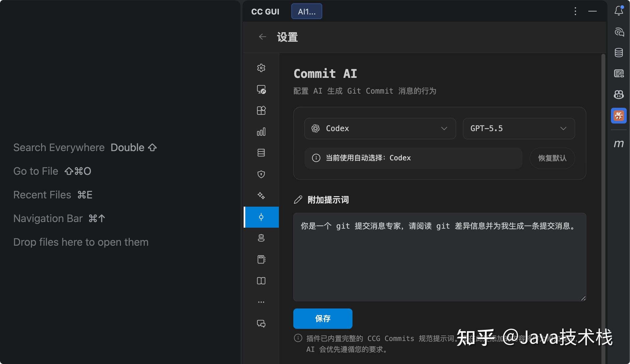This screenshot has width=630, height=364.
Task: Open the AI chat spiral icon in the right stripe
Action: 619,32
